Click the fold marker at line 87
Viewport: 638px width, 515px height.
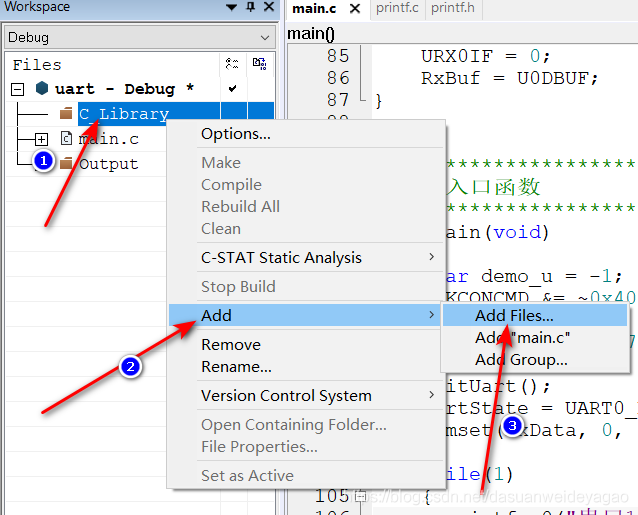tap(363, 100)
